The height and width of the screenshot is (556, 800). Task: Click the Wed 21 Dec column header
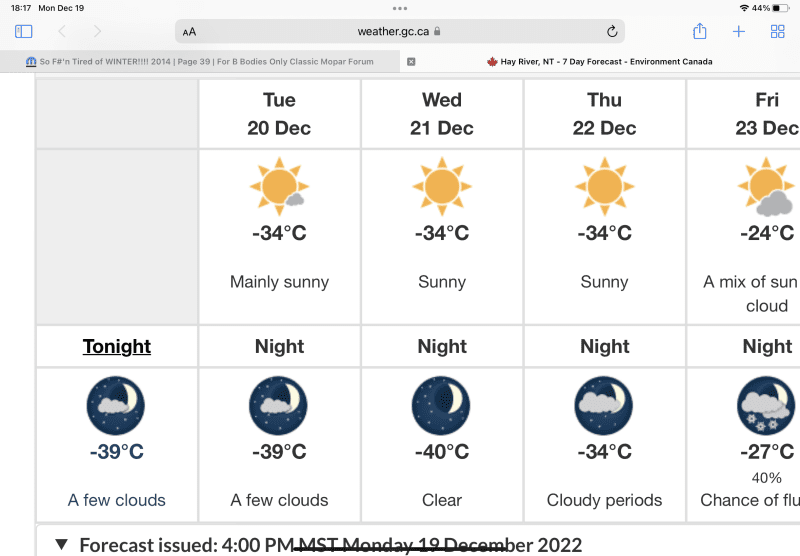point(441,113)
